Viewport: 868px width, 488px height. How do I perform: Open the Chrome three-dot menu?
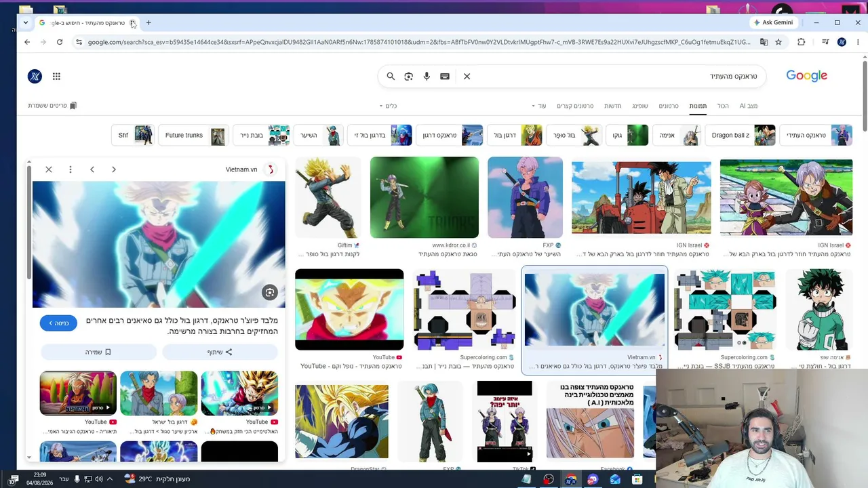pyautogui.click(x=858, y=42)
